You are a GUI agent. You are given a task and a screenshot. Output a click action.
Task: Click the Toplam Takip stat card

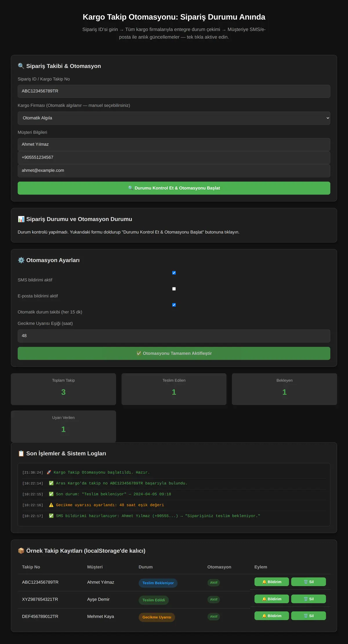64,389
